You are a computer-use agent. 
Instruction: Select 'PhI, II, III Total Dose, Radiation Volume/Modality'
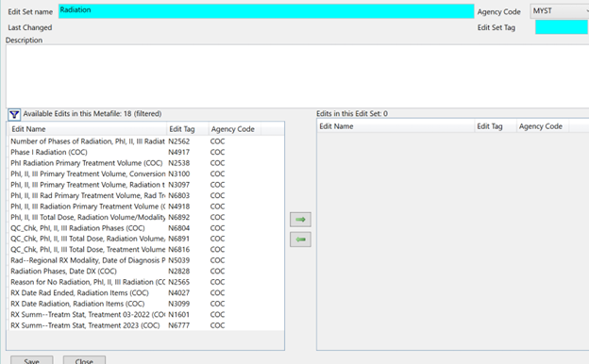point(145,217)
